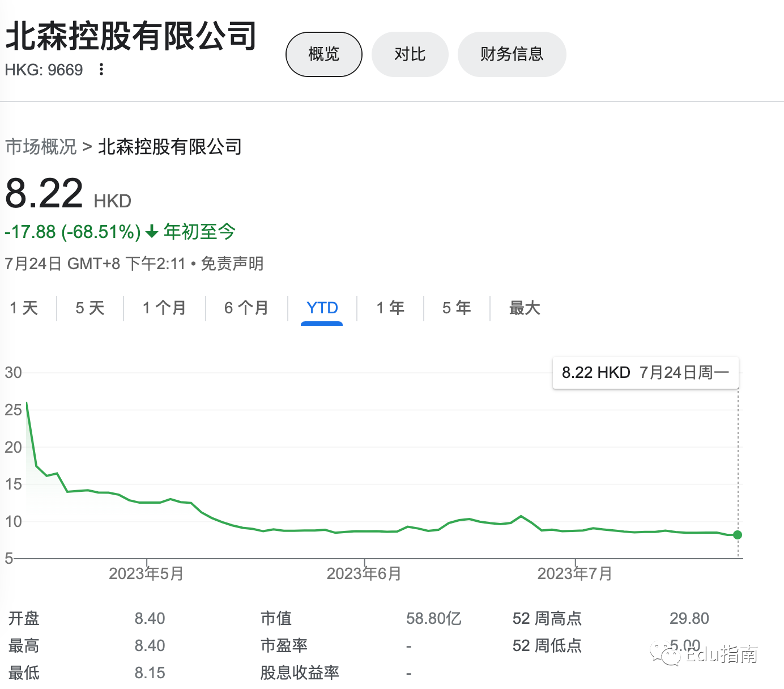Open the three-dot more options menu

[x=101, y=69]
